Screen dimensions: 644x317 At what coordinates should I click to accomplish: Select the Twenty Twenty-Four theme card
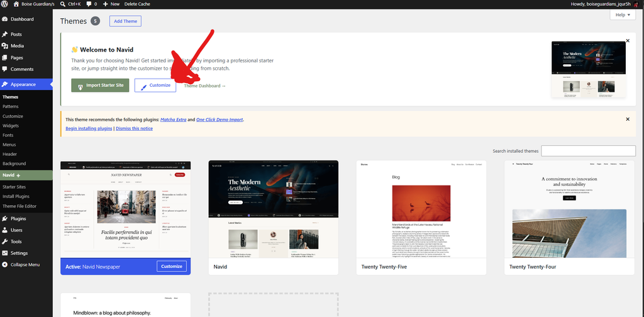click(569, 218)
